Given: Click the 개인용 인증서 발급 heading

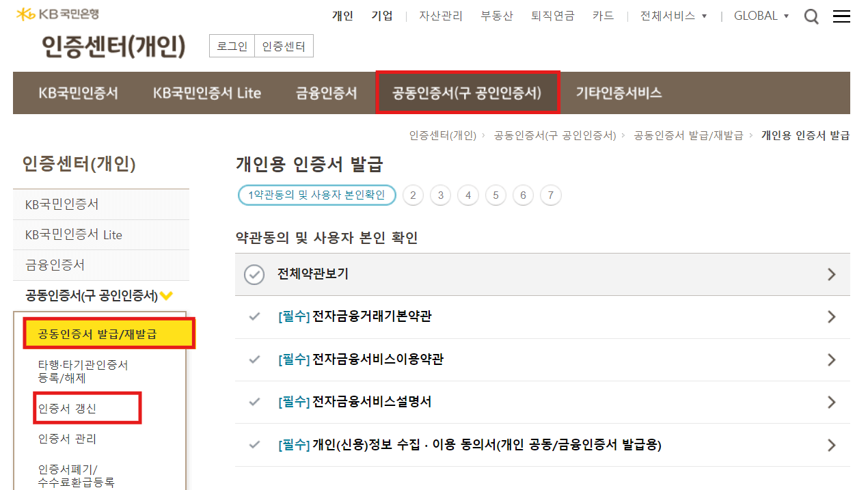Looking at the screenshot, I should (x=310, y=165).
